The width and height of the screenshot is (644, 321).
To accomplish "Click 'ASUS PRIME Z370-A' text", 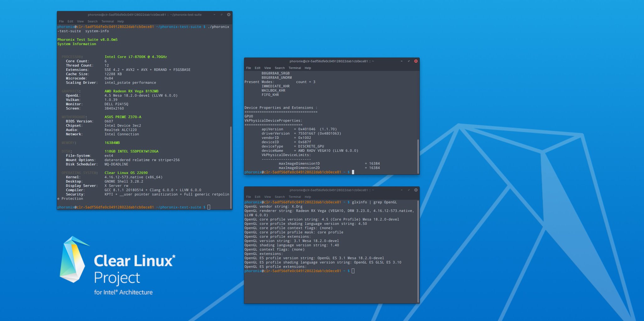I will pos(123,117).
